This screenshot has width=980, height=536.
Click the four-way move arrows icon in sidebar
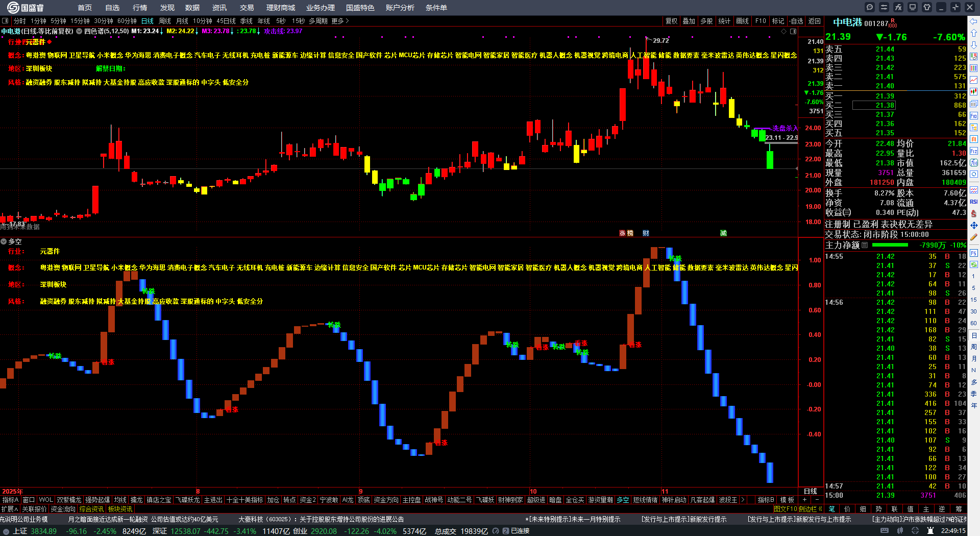974,225
